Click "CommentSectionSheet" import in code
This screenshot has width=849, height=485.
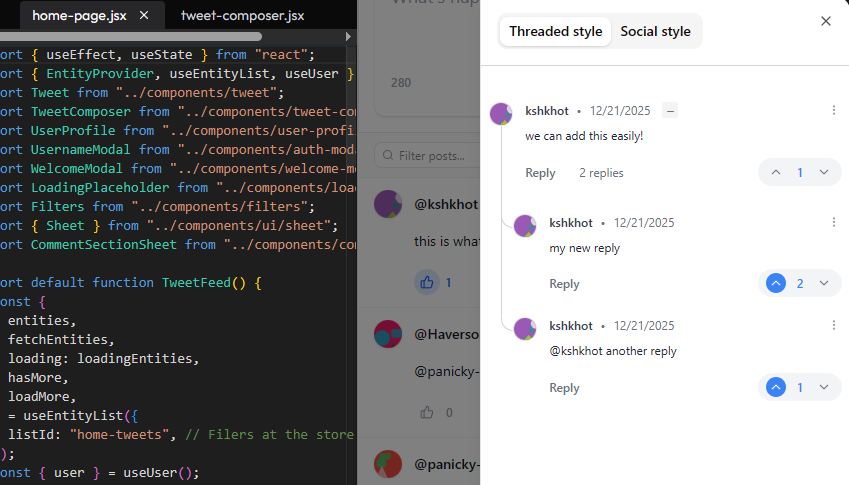103,245
